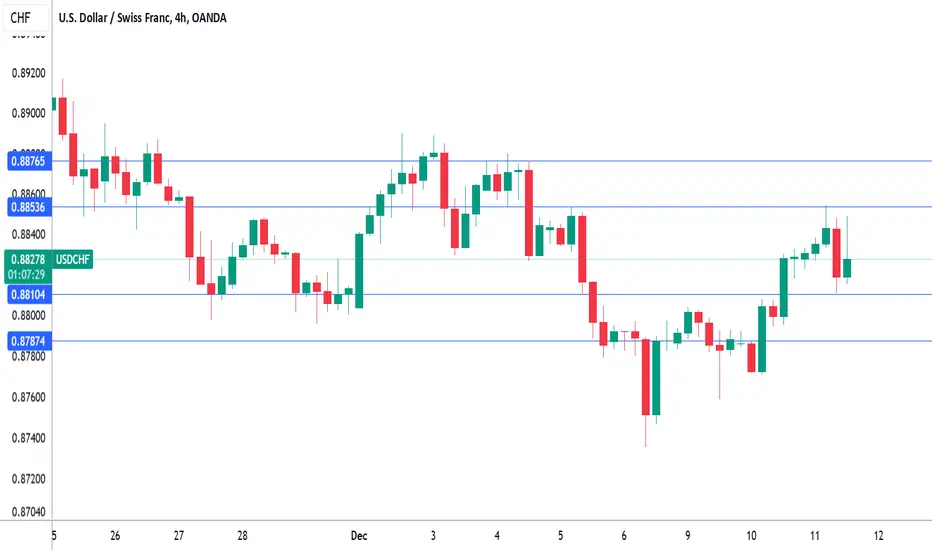Click the horizontal line at 0.87874
The width and height of the screenshot is (932, 550).
click(x=492, y=341)
